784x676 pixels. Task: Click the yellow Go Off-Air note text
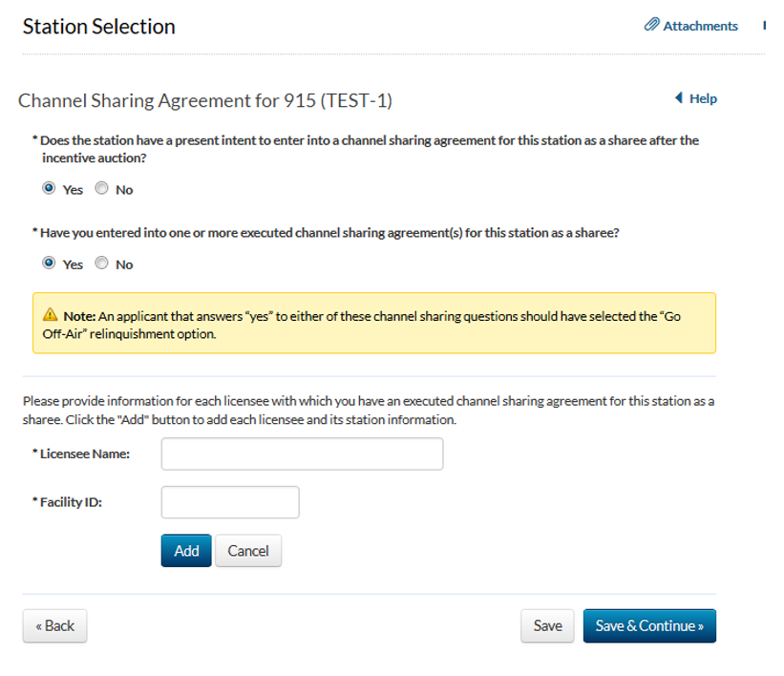(372, 325)
